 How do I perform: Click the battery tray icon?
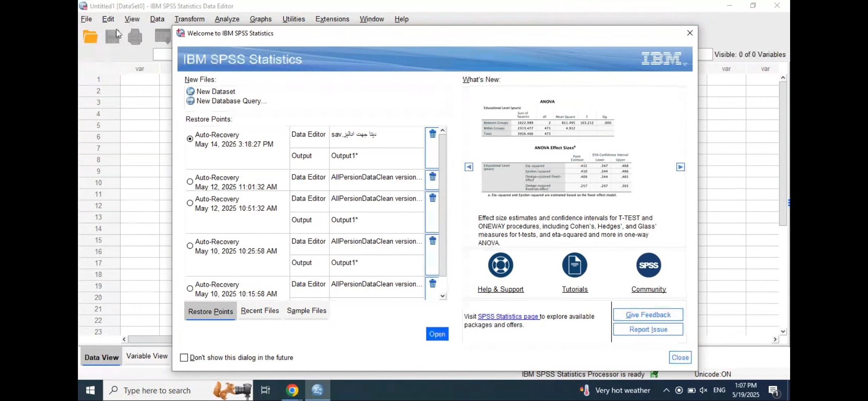click(x=691, y=390)
